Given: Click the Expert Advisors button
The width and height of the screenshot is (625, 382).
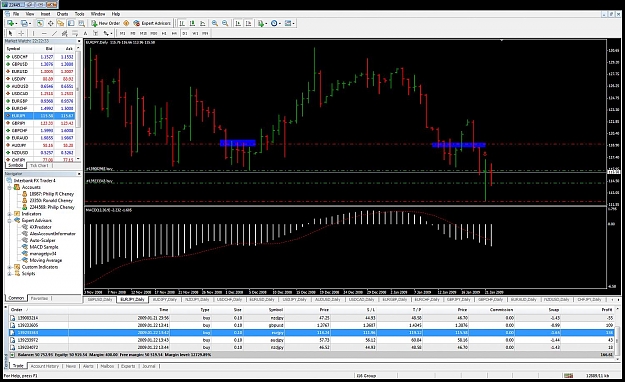Looking at the screenshot, I should coord(152,23).
